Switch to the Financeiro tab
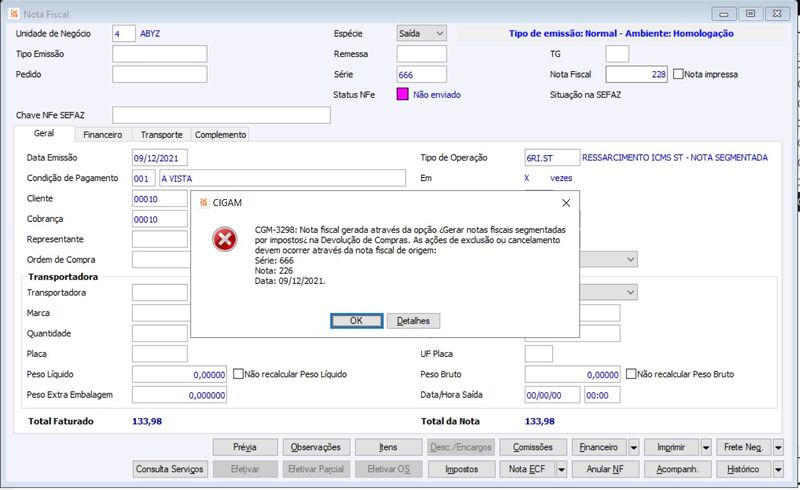800x490 pixels. tap(103, 135)
